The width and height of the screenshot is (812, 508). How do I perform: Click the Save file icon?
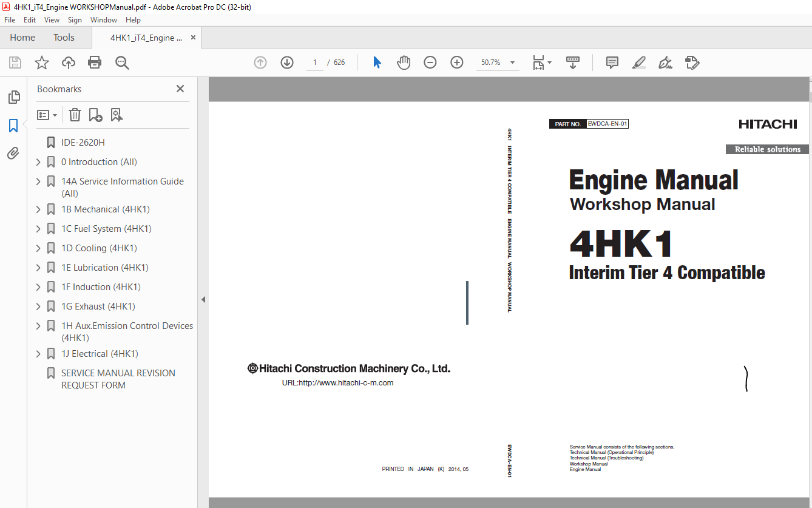pos(15,63)
